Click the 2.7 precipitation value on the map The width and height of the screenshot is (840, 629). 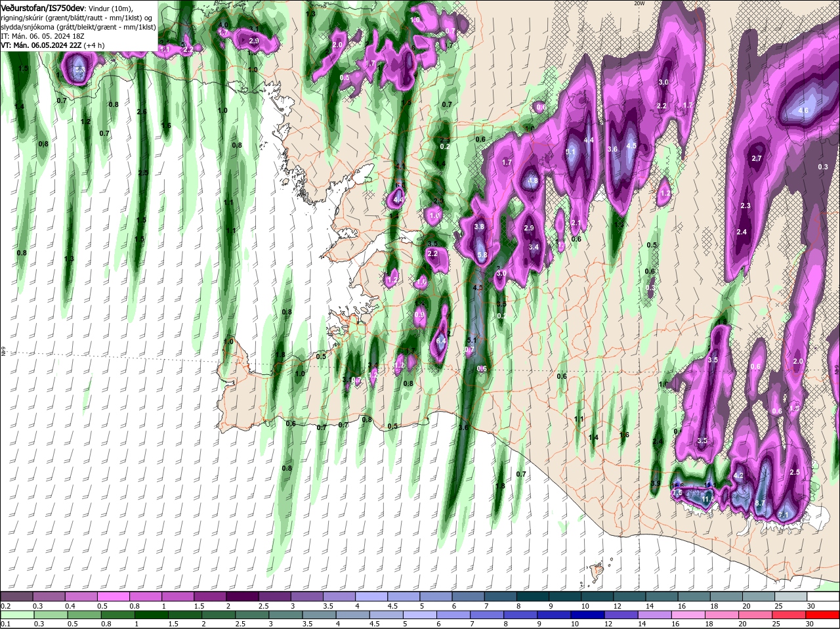point(756,158)
